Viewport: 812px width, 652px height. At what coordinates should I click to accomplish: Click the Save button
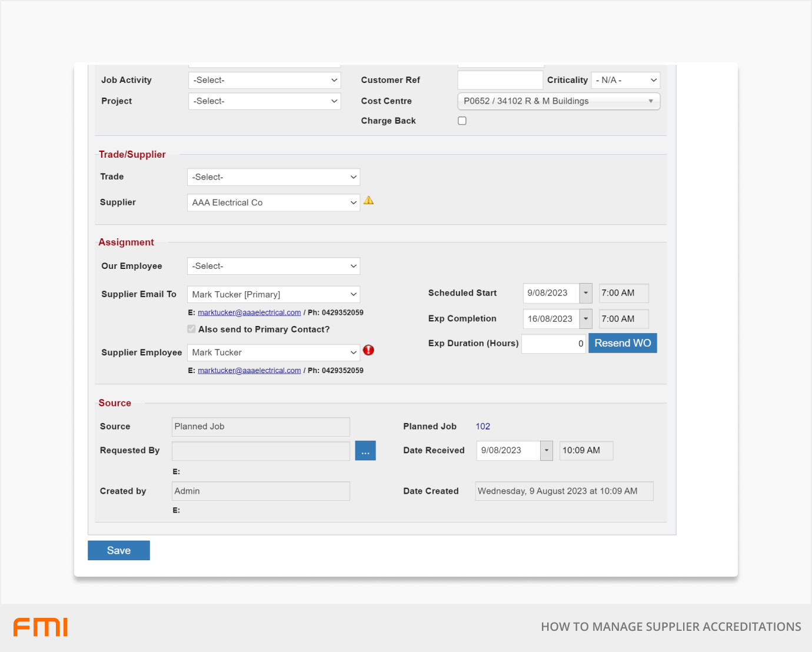(x=119, y=550)
